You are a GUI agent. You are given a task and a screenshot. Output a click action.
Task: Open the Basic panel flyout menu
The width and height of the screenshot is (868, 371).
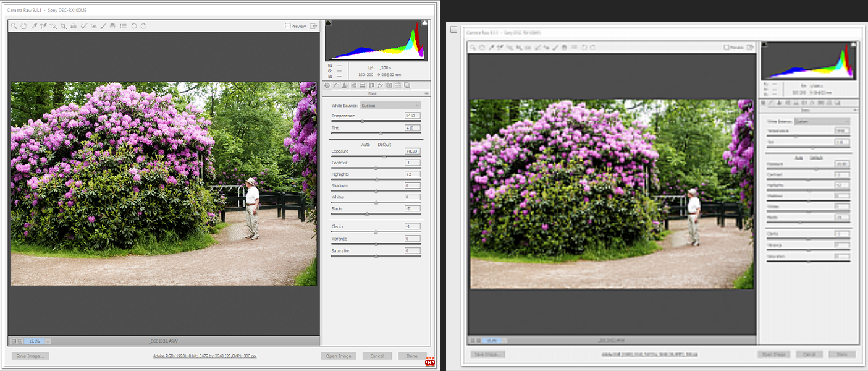tap(426, 93)
